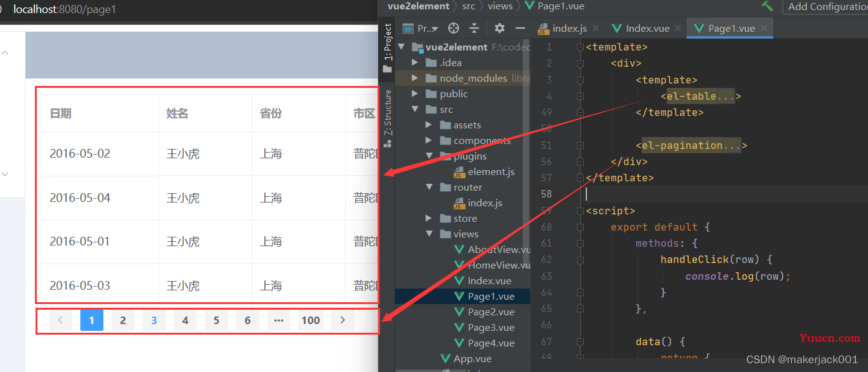The height and width of the screenshot is (372, 868).
Task: Collapse all nodes in Project panel toolbar
Action: tap(474, 28)
